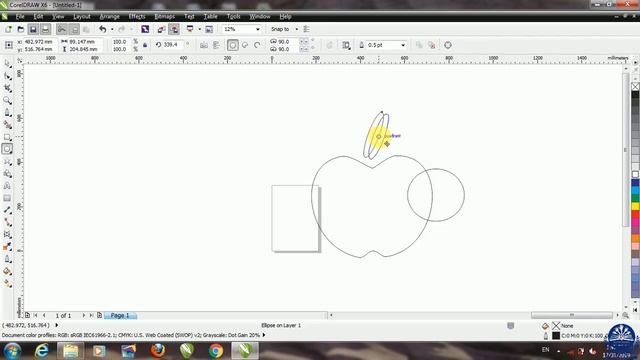Select the Pick tool in toolbox
This screenshot has width=640, height=360.
click(x=7, y=63)
